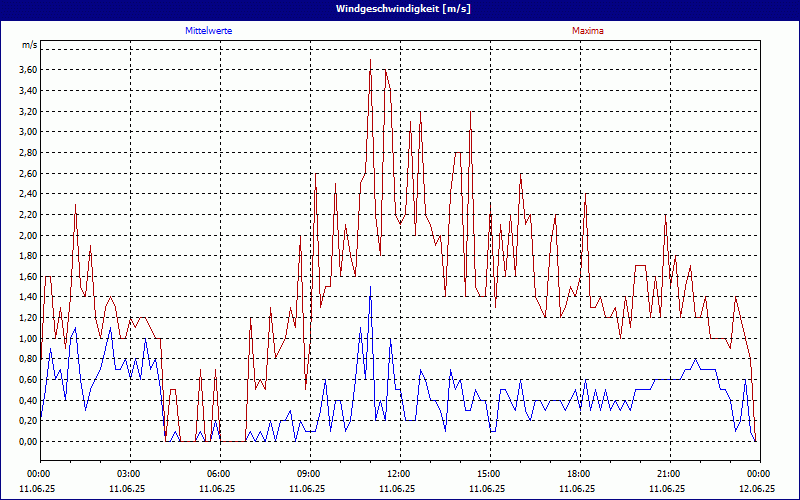Click the 1,00 y-axis value label
The image size is (800, 500).
[27, 338]
